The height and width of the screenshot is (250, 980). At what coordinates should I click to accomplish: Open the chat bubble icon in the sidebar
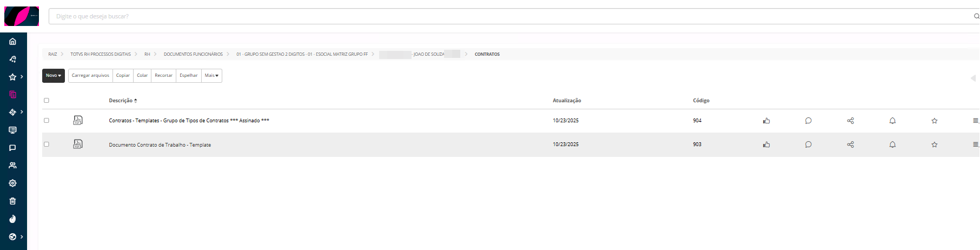12,148
